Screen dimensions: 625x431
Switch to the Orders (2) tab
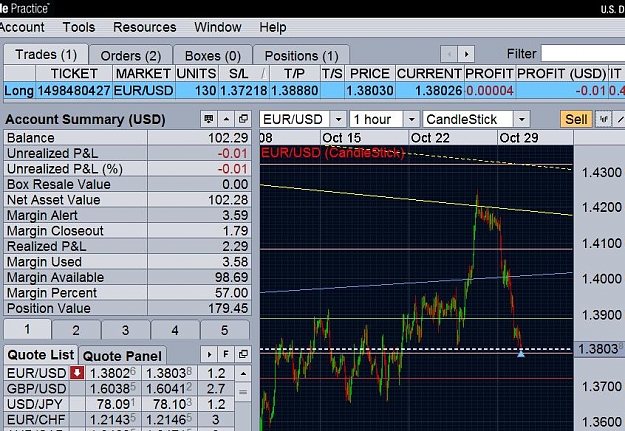click(x=131, y=56)
